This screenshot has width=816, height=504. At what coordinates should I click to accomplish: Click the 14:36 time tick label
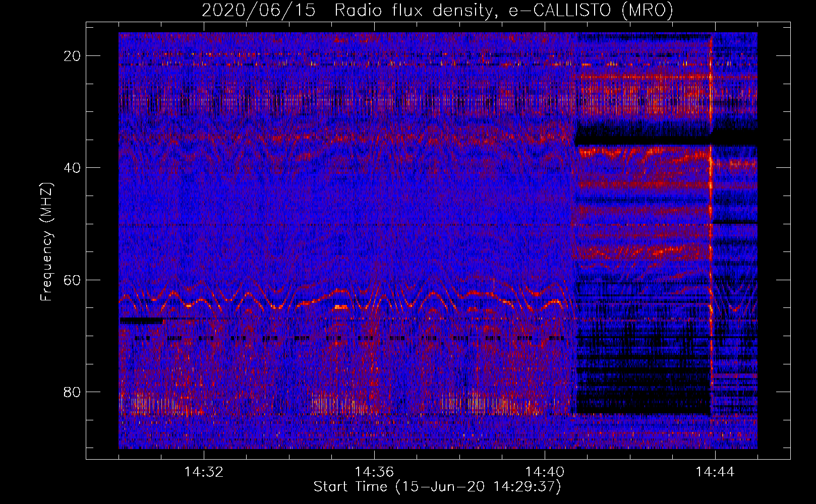tap(374, 472)
